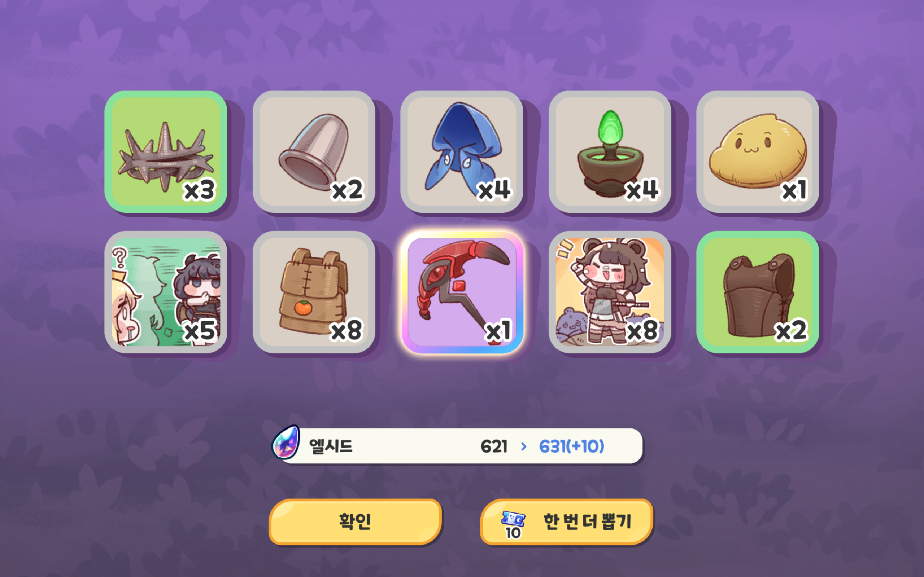The height and width of the screenshot is (577, 924).
Task: Select the green flame brazier item
Action: click(610, 151)
